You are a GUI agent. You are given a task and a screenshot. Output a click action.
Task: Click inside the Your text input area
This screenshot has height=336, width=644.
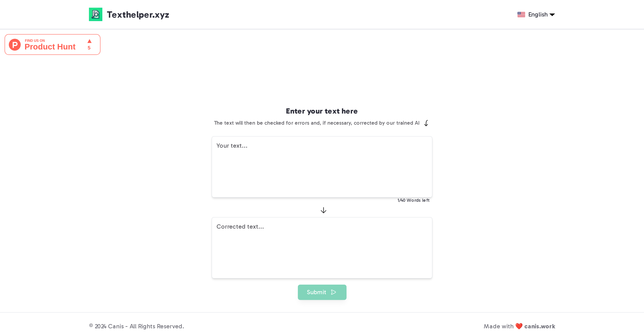tap(322, 167)
